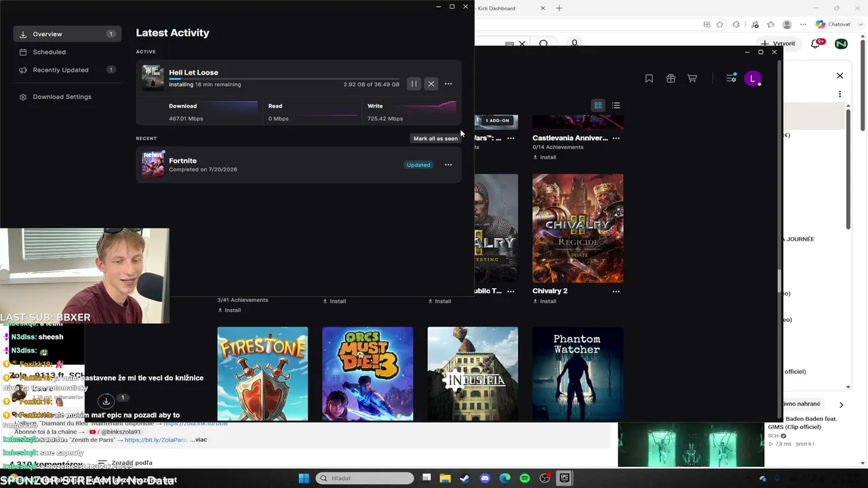
Task: Open Spotify from the taskbar
Action: [525, 479]
